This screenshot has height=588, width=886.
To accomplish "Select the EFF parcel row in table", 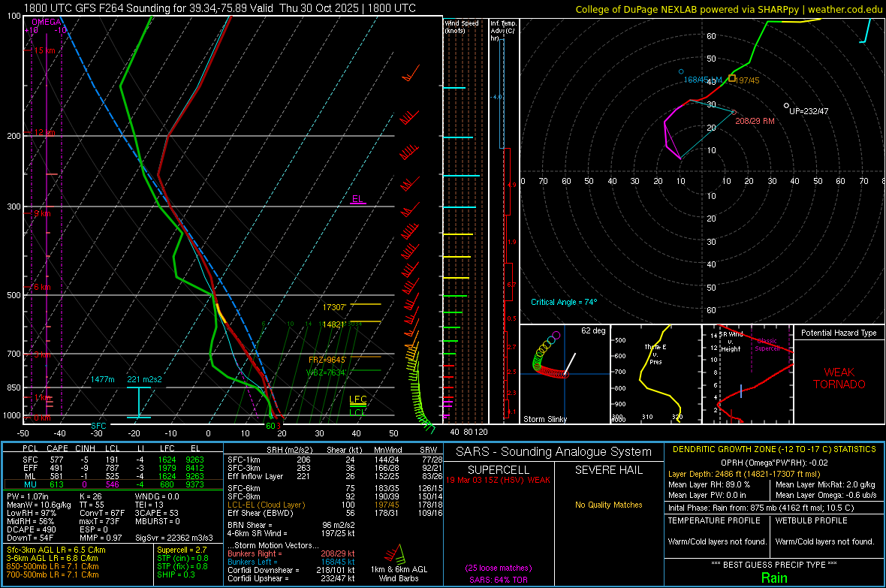I will [x=113, y=468].
